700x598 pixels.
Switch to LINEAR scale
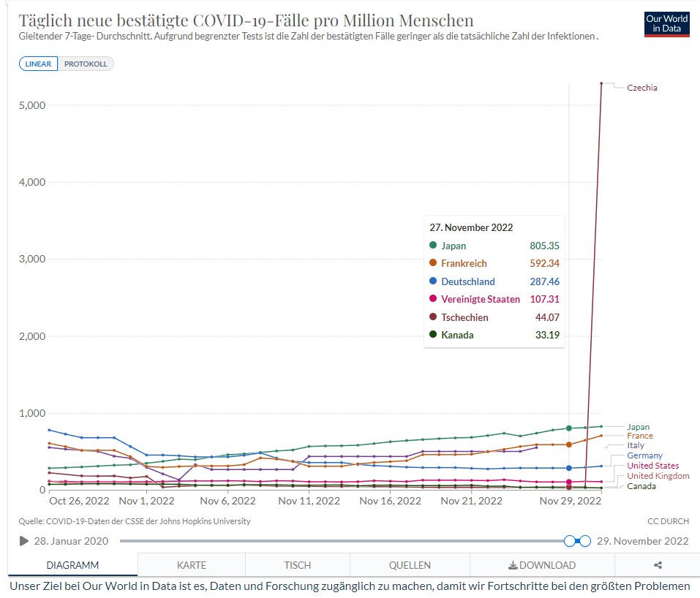[38, 64]
